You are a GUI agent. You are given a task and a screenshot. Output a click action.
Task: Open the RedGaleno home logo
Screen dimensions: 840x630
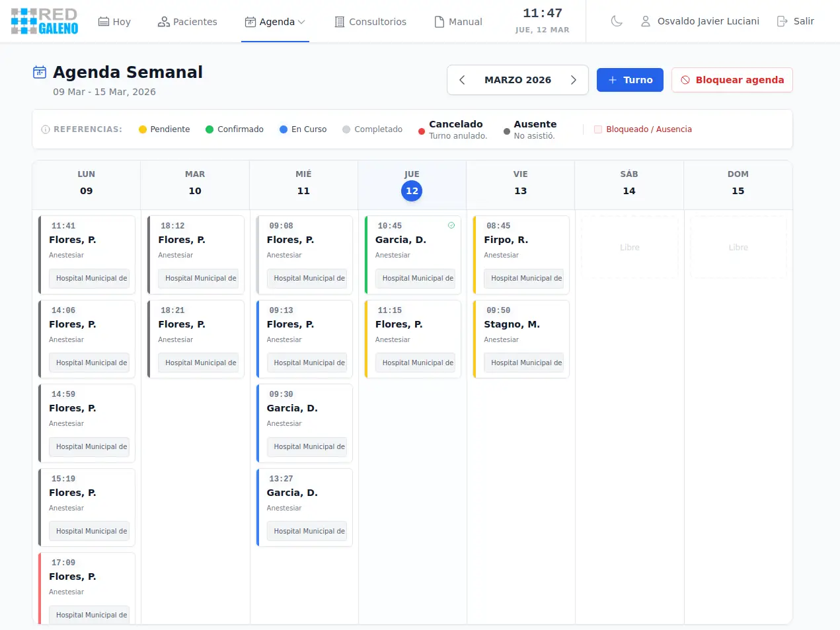(44, 20)
